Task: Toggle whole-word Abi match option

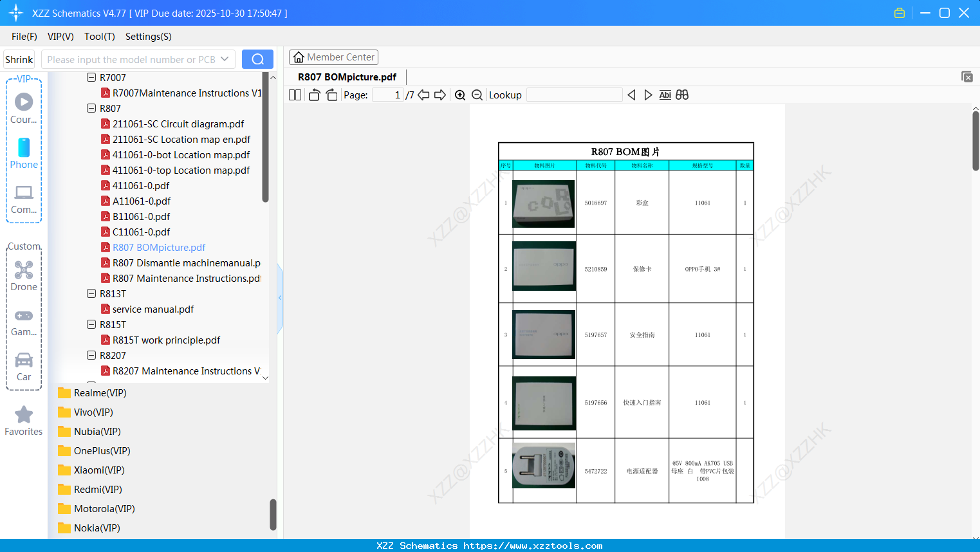Action: coord(665,95)
